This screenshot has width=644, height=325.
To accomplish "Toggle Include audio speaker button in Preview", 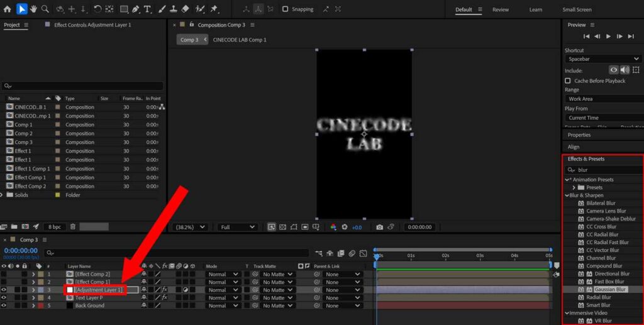I will click(625, 70).
